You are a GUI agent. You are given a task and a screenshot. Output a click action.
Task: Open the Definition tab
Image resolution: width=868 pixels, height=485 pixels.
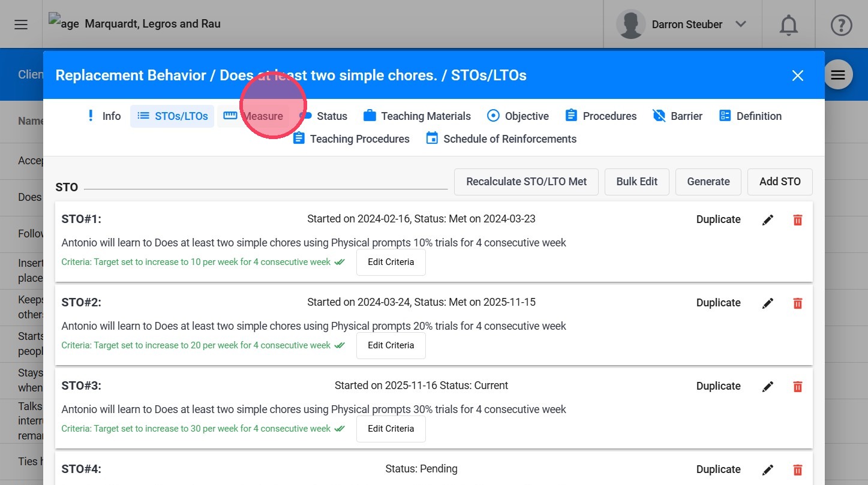[750, 116]
